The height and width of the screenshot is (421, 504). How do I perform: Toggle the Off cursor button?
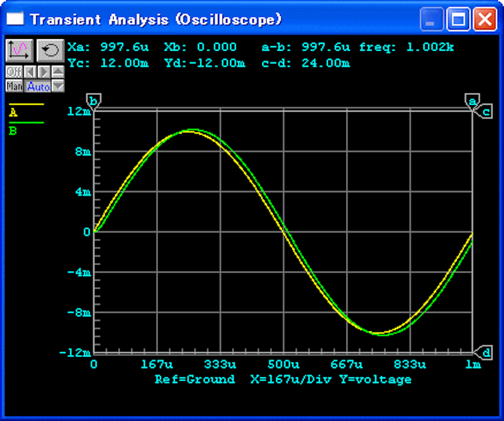point(14,72)
